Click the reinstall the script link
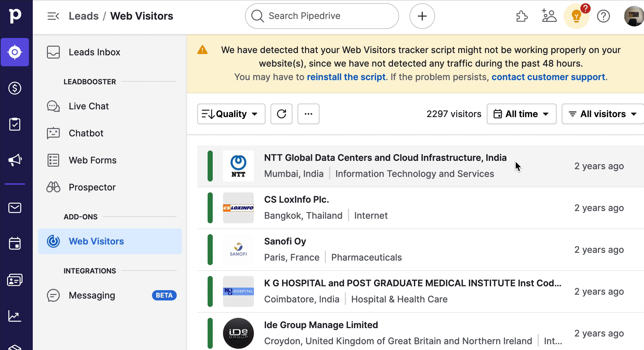The height and width of the screenshot is (350, 644). 346,77
